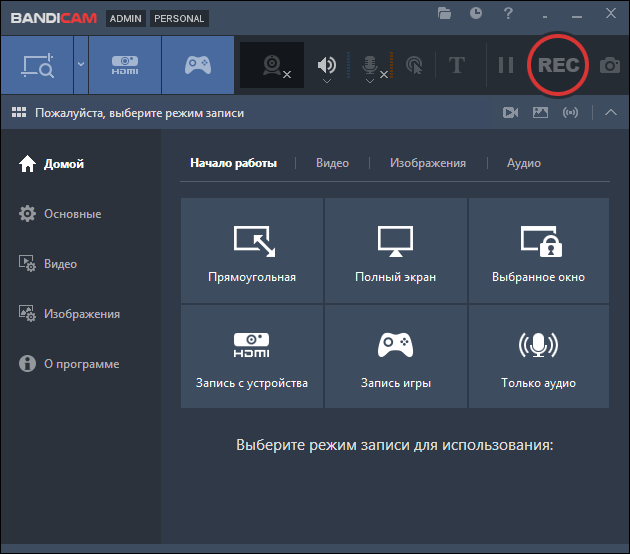This screenshot has height=554, width=630.
Task: Toggle the speaker sound recording
Action: point(327,65)
